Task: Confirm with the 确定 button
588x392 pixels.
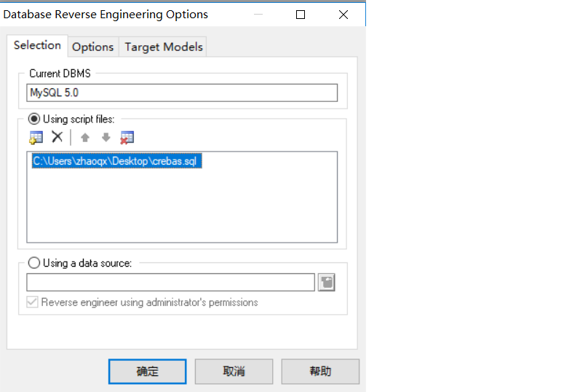Action: click(x=148, y=372)
